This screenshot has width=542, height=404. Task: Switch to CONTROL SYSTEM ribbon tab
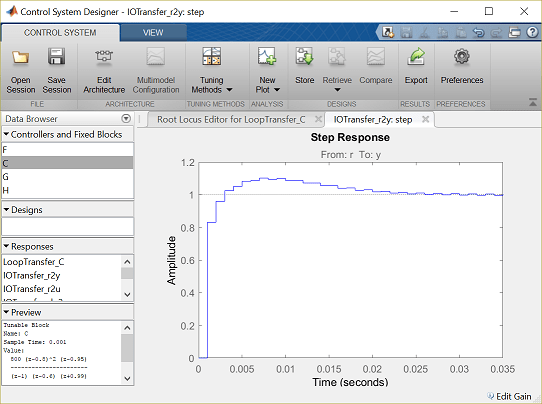click(x=60, y=32)
